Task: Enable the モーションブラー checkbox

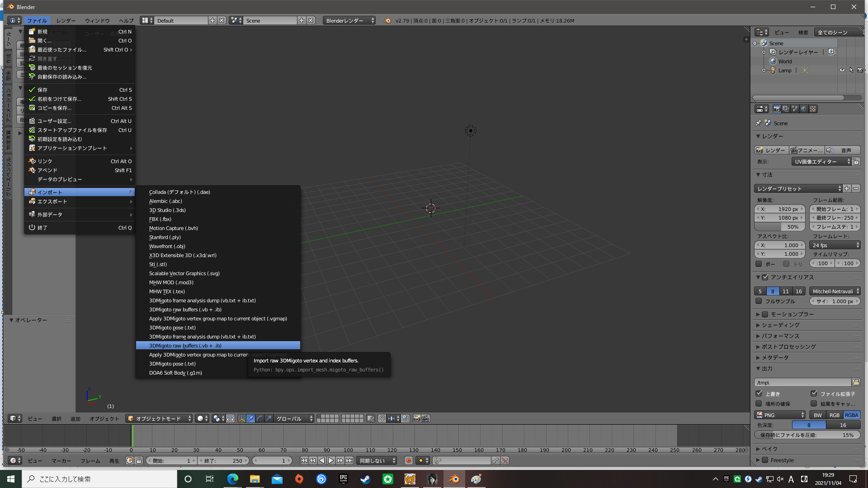Action: point(765,314)
